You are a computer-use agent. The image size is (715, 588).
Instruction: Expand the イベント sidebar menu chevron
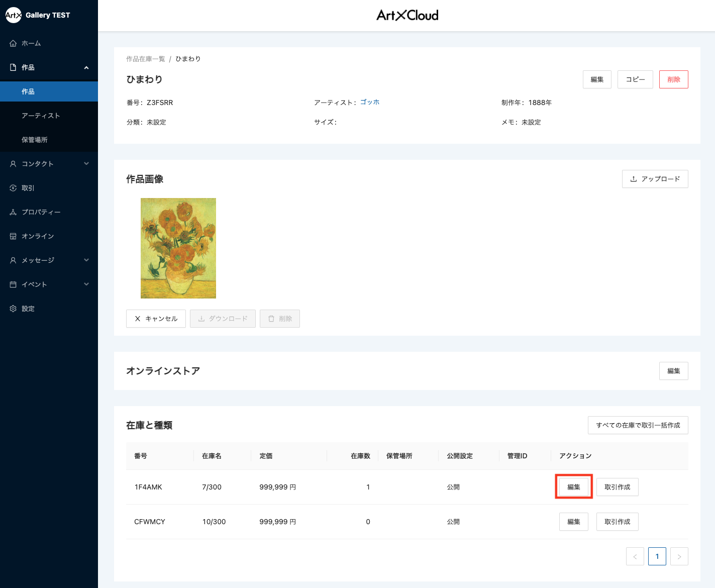tap(86, 284)
